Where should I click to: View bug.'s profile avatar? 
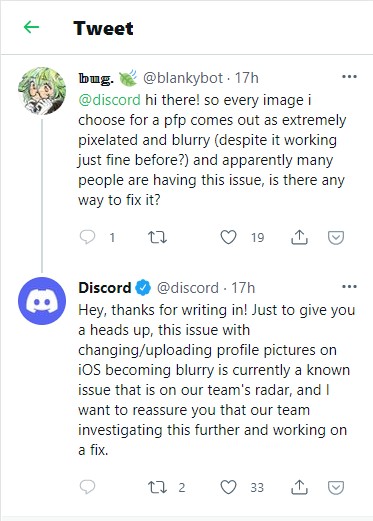[x=42, y=91]
